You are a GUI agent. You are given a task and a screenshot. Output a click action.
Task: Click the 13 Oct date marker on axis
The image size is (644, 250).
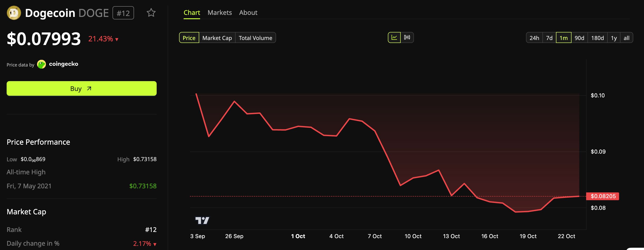[451, 236]
